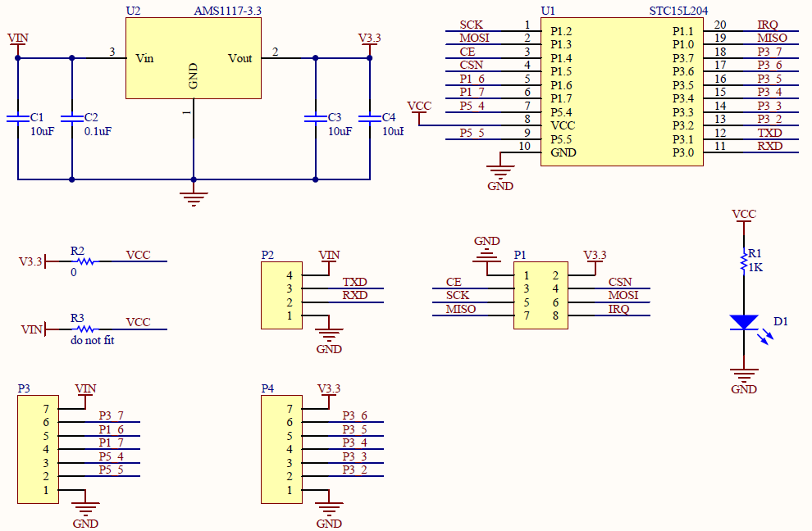Click the P5.4 pin label inside U1
The height and width of the screenshot is (531, 812).
coord(561,112)
